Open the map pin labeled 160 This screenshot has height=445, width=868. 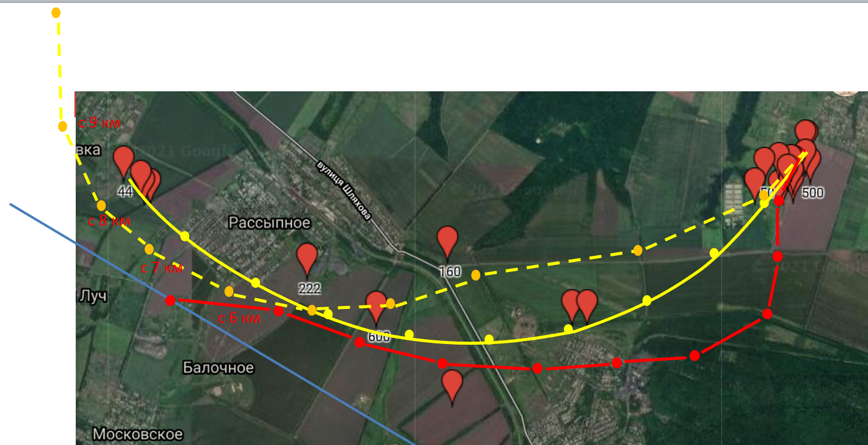[448, 243]
